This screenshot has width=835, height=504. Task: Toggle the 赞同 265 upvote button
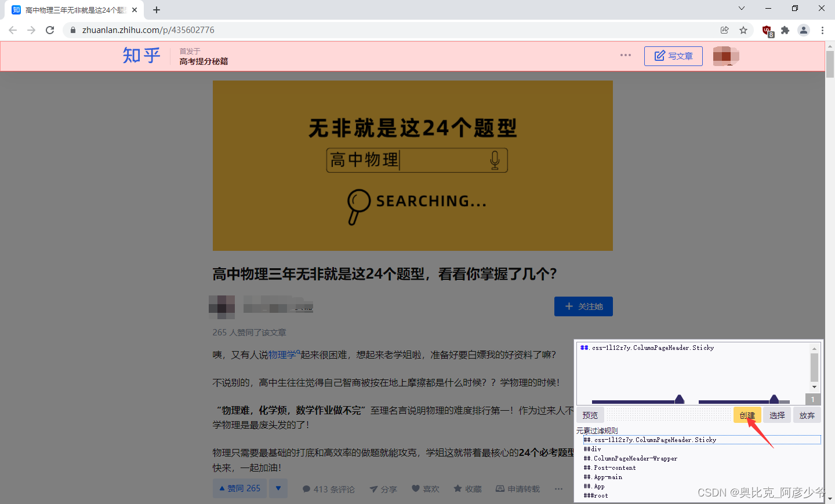tap(239, 488)
